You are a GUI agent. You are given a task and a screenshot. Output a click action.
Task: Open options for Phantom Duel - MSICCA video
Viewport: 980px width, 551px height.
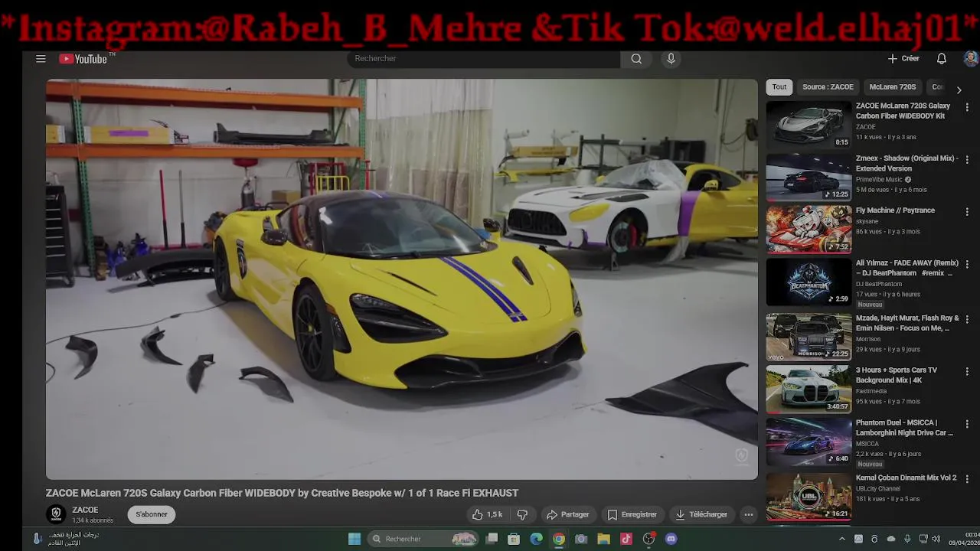(967, 423)
